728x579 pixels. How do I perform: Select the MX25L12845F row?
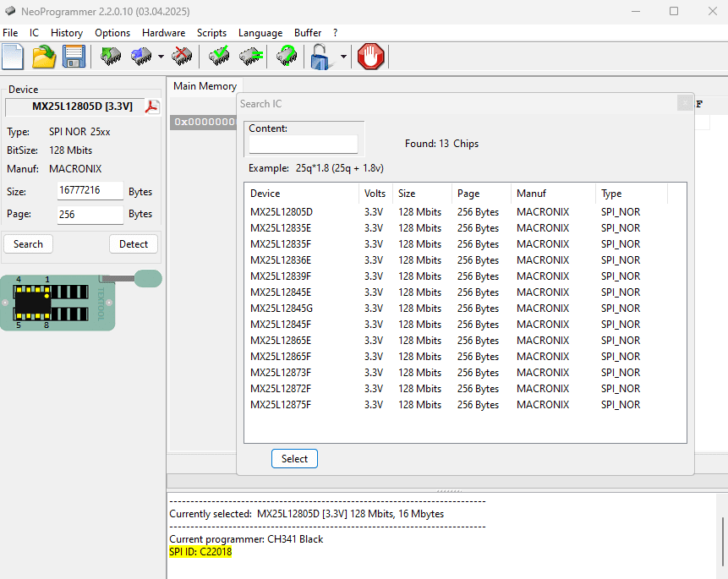465,325
